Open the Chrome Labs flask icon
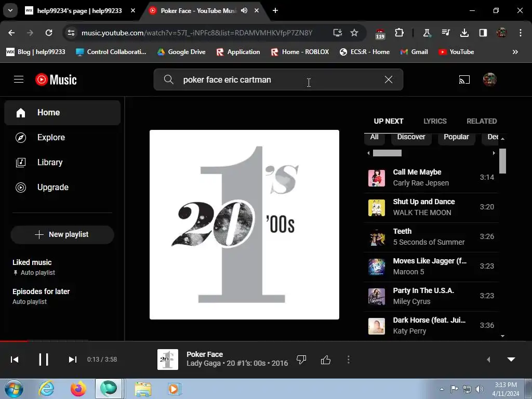532x399 pixels. 427,33
